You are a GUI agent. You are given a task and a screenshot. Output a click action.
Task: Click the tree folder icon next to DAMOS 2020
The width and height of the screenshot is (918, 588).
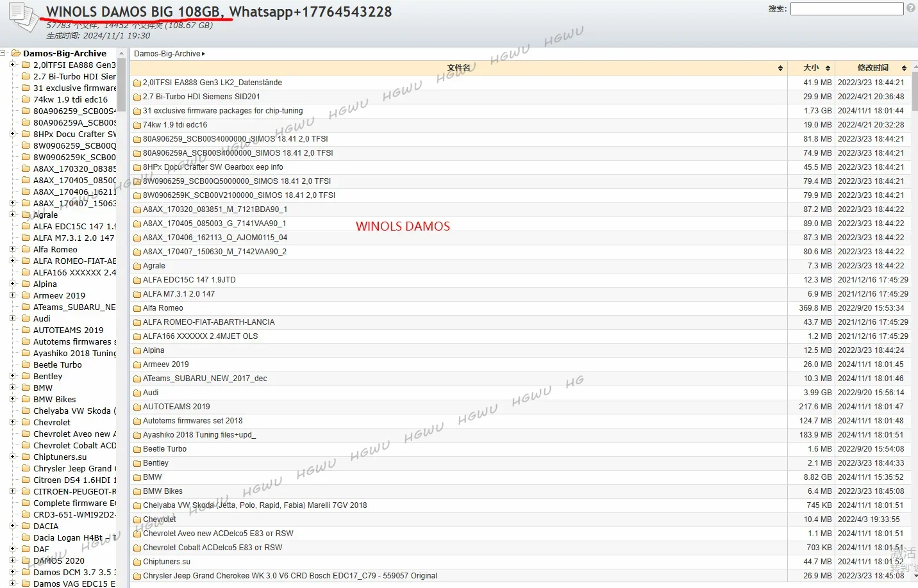coord(26,560)
